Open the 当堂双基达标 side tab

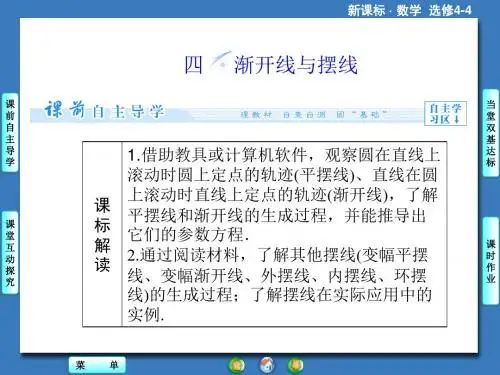click(491, 133)
